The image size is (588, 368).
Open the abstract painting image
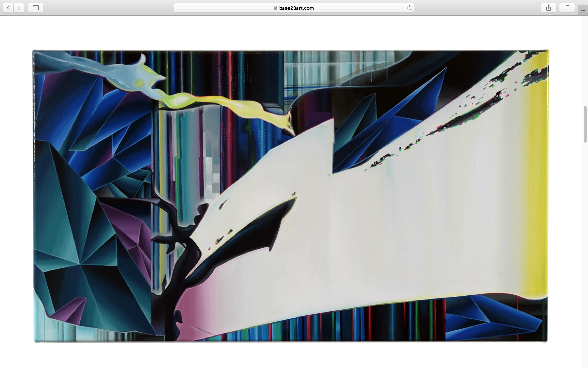[291, 196]
